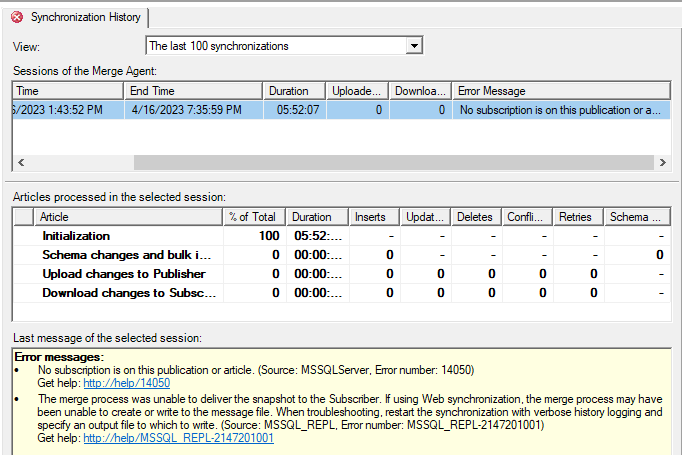
Task: Click the sessions Duration column header
Action: (294, 91)
